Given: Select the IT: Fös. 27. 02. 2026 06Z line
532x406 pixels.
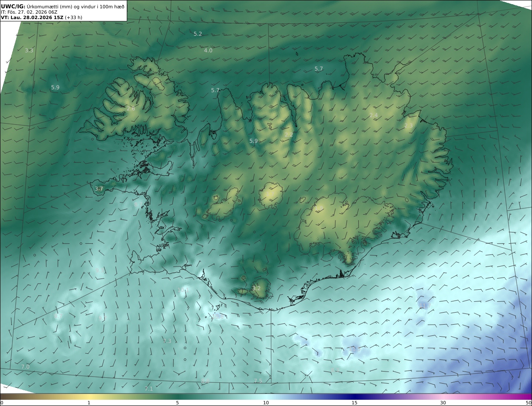Looking at the screenshot, I should [x=29, y=12].
